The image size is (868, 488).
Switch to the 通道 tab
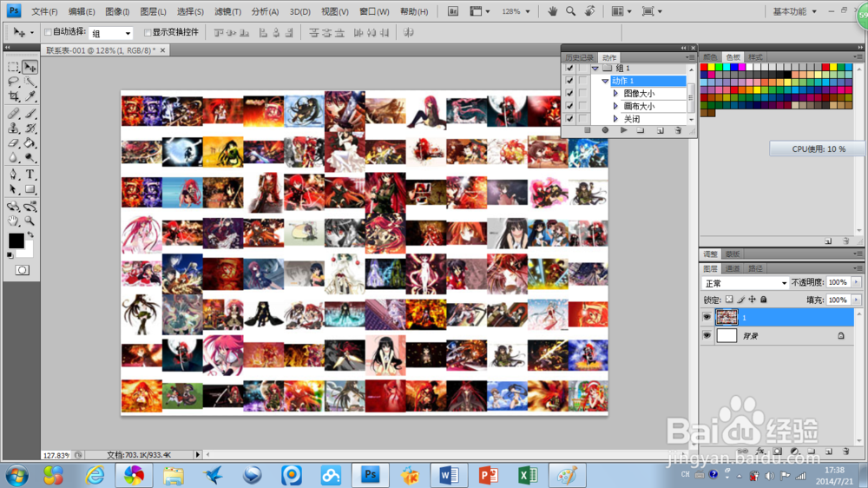tap(733, 268)
